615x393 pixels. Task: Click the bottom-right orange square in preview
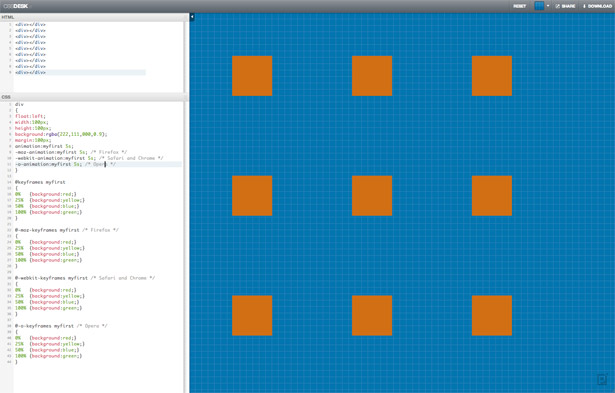coord(492,315)
